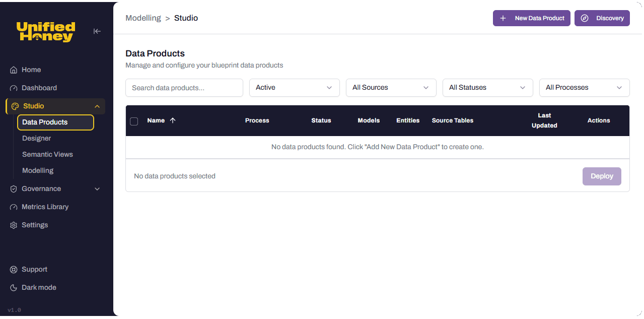Click the Discovery button
Screen dimensions: 644x319
coord(602,18)
